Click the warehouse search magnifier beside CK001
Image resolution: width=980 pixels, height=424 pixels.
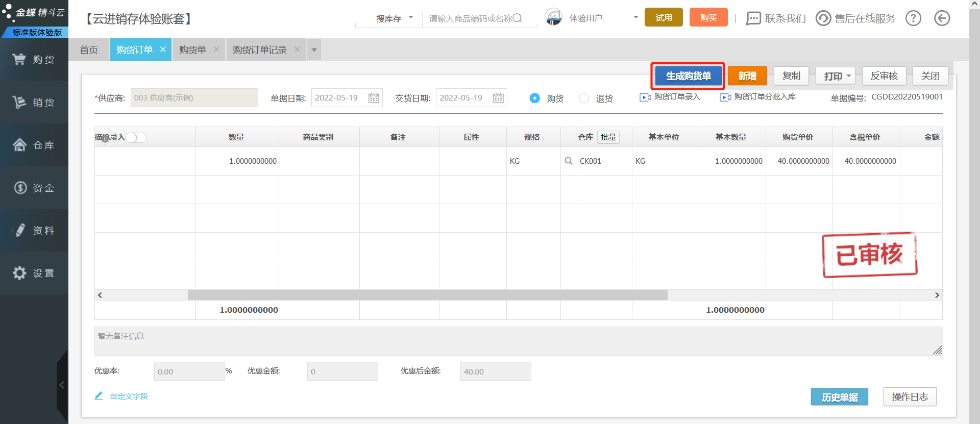[x=569, y=161]
